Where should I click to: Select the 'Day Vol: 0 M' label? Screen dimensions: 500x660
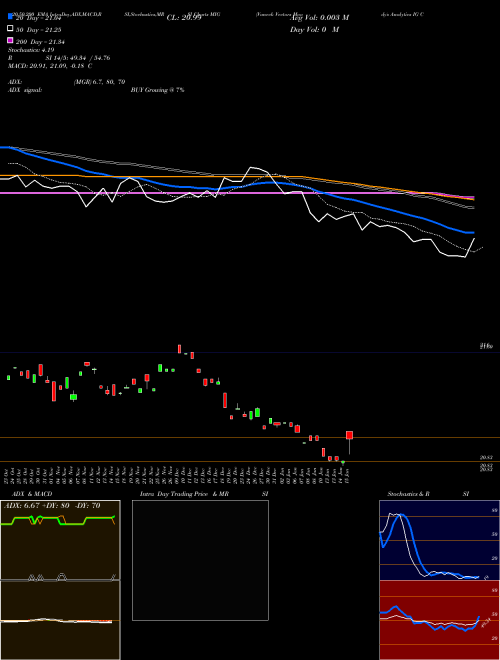click(x=314, y=29)
